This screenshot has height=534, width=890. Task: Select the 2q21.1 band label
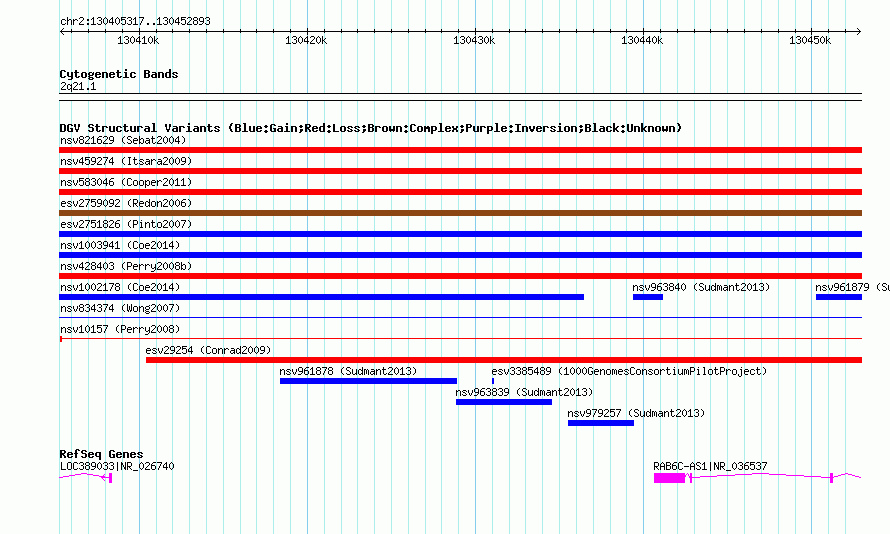pyautogui.click(x=78, y=86)
